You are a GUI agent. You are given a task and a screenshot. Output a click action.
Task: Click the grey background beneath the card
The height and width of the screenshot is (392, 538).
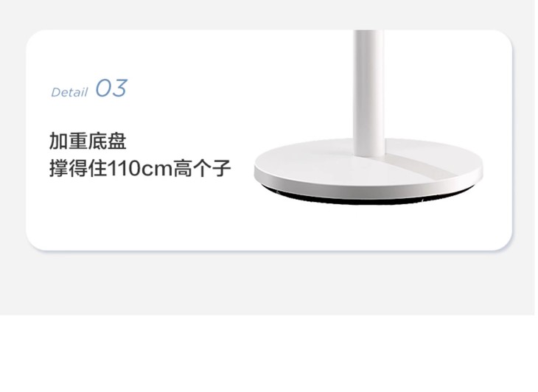[x=269, y=283]
